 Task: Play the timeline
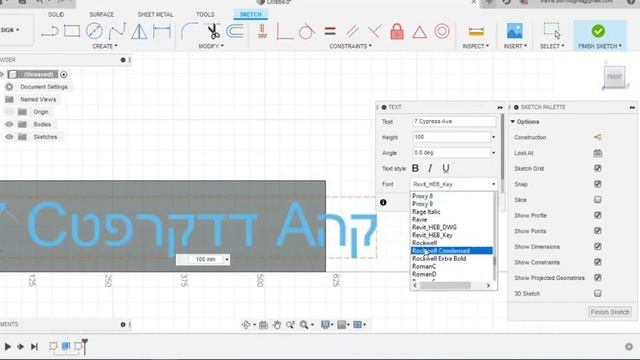7,347
